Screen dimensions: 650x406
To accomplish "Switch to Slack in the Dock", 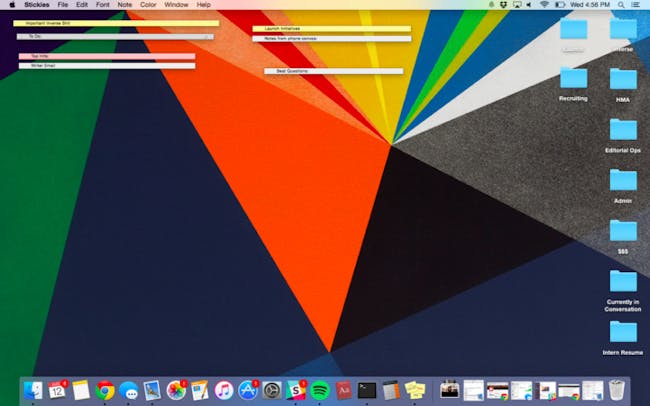I will pos(296,390).
